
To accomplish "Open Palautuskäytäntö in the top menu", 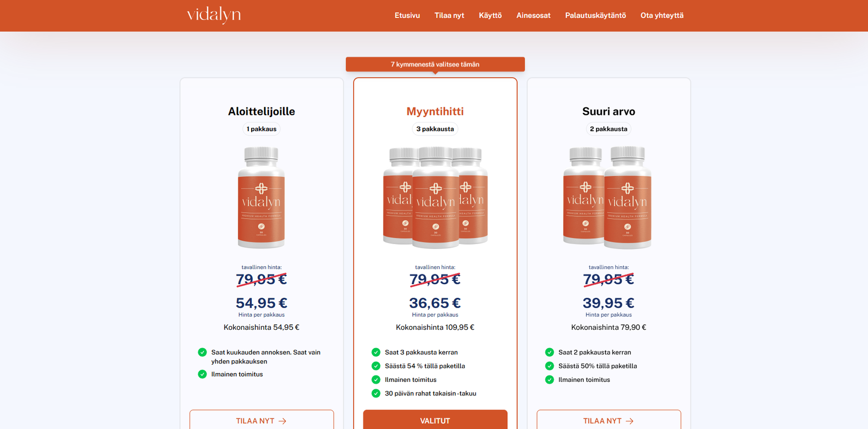I will click(595, 15).
